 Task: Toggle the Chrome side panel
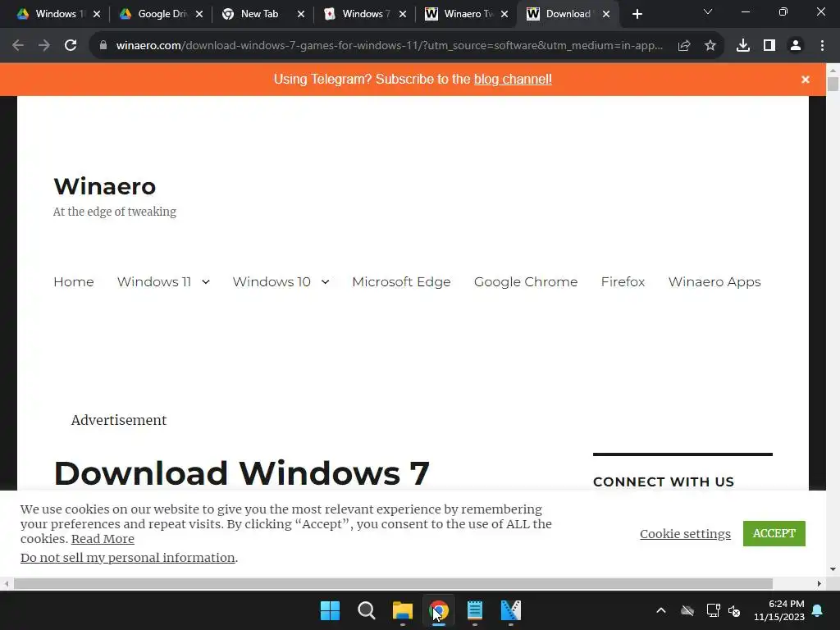(769, 46)
